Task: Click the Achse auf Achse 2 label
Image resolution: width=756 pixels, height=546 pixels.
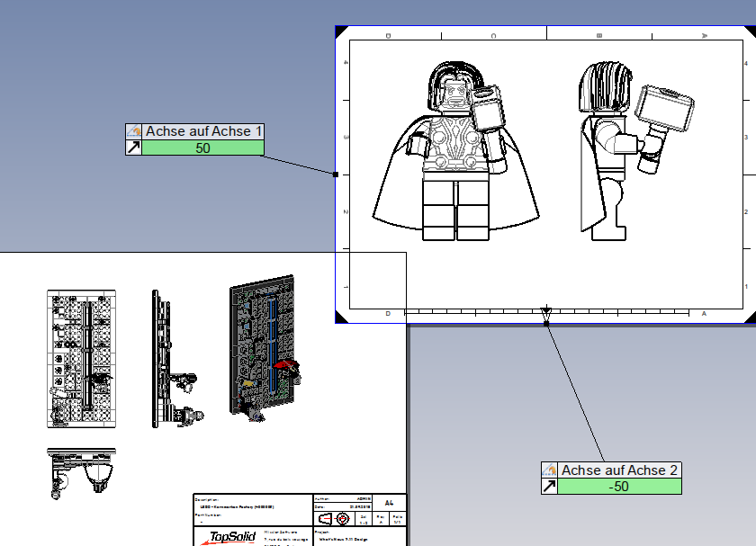Action: coord(619,470)
